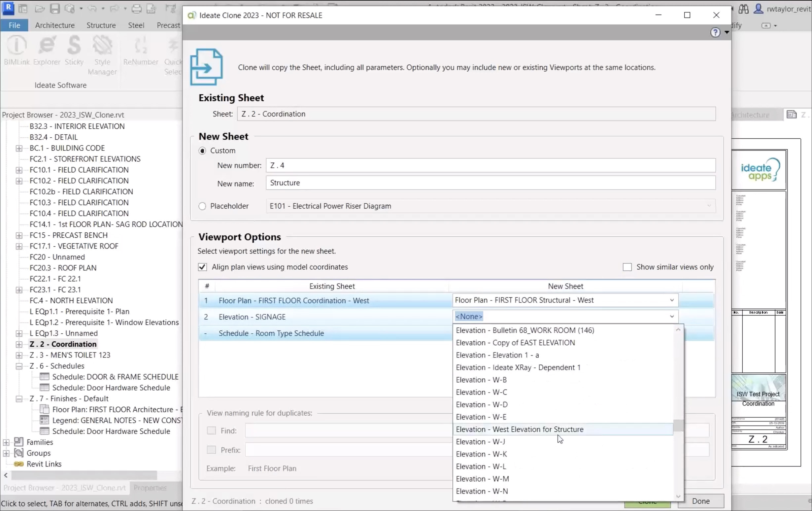The image size is (812, 511).
Task: Expand FC15 - PRECAST BENCH node
Action: [19, 235]
